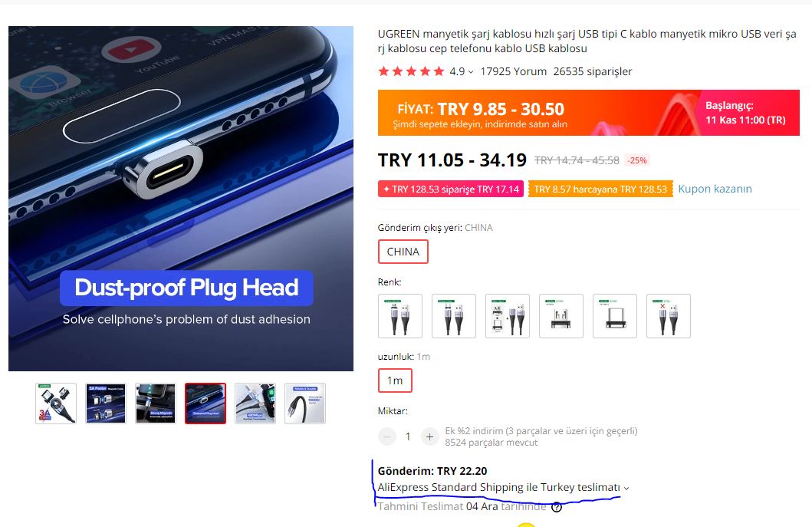812x527 pixels.
Task: Pick the fifth color option single plug
Action: [x=615, y=316]
